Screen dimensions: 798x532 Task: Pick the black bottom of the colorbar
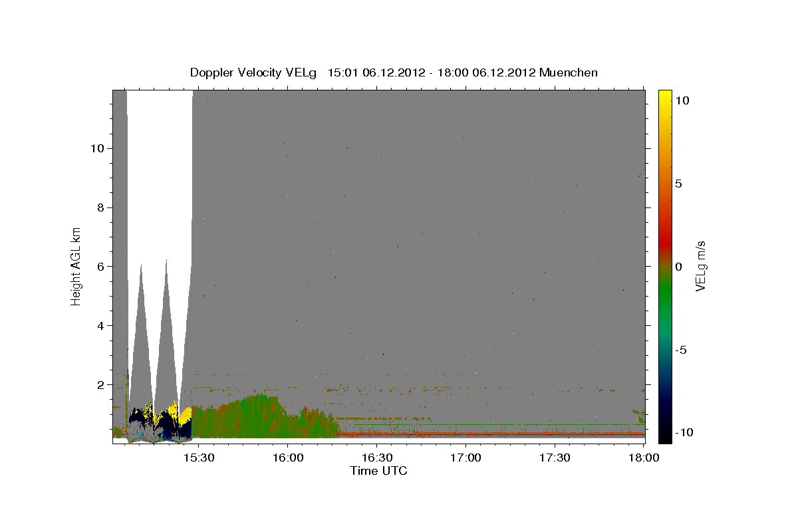point(664,436)
